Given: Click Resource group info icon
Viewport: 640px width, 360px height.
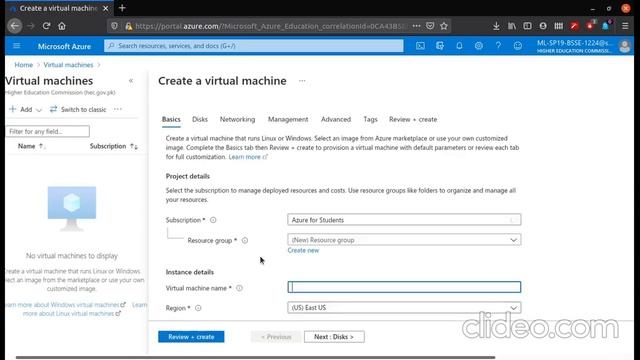Looking at the screenshot, I should [245, 240].
